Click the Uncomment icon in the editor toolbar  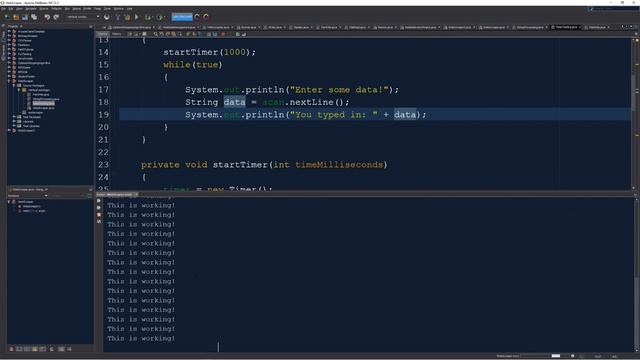tap(244, 34)
